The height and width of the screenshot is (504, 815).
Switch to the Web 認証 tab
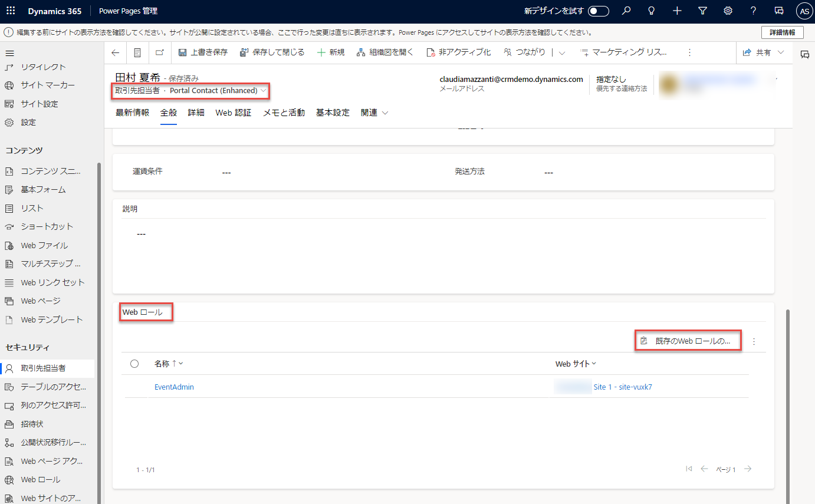click(234, 113)
